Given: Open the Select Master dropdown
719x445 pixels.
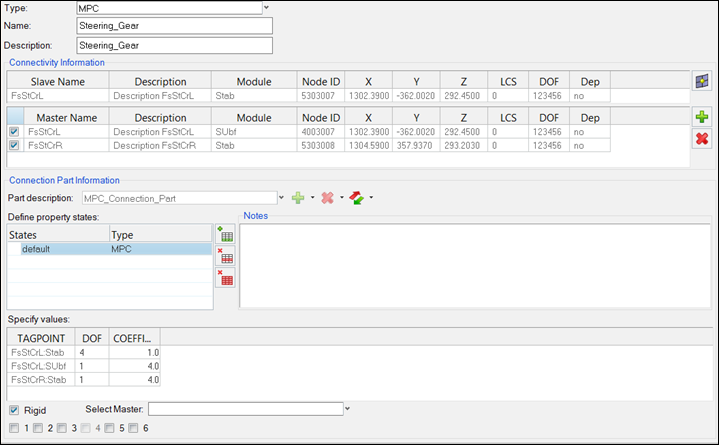Looking at the screenshot, I should (347, 408).
